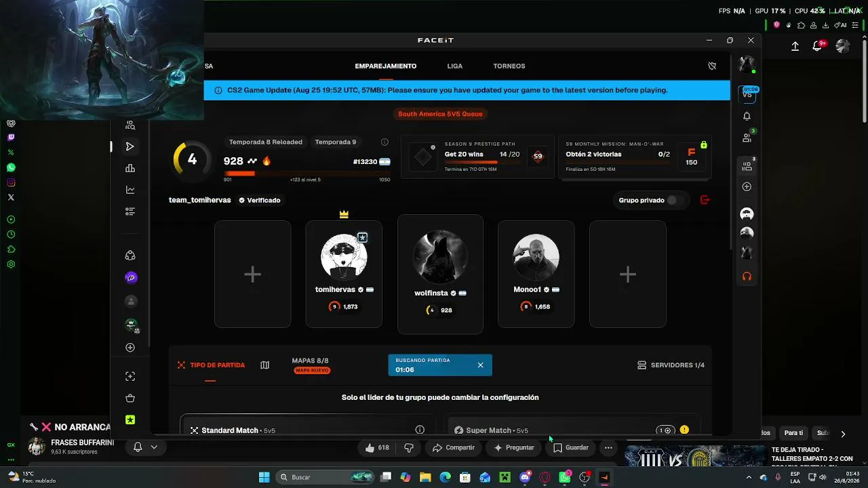This screenshot has width=868, height=488.
Task: Show Standard Match info icon
Action: click(x=420, y=430)
